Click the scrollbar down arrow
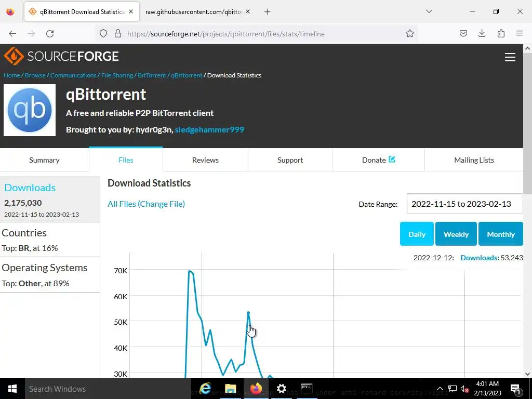Screen dimensions: 532x399 528,374
